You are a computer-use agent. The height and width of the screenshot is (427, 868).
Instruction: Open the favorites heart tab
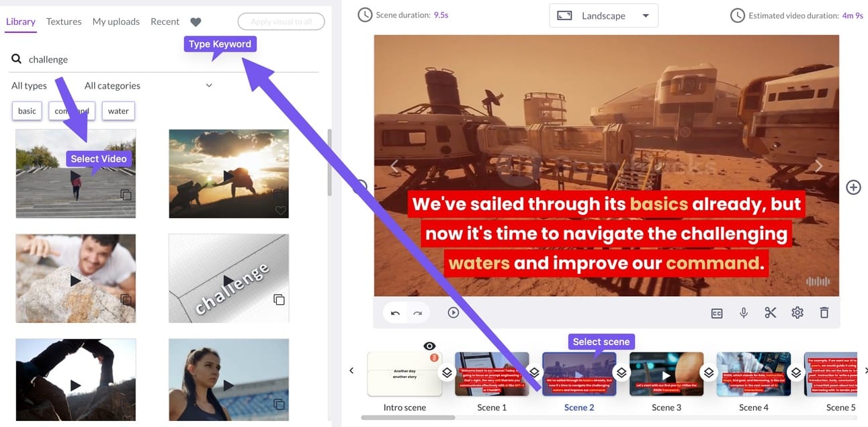click(196, 22)
